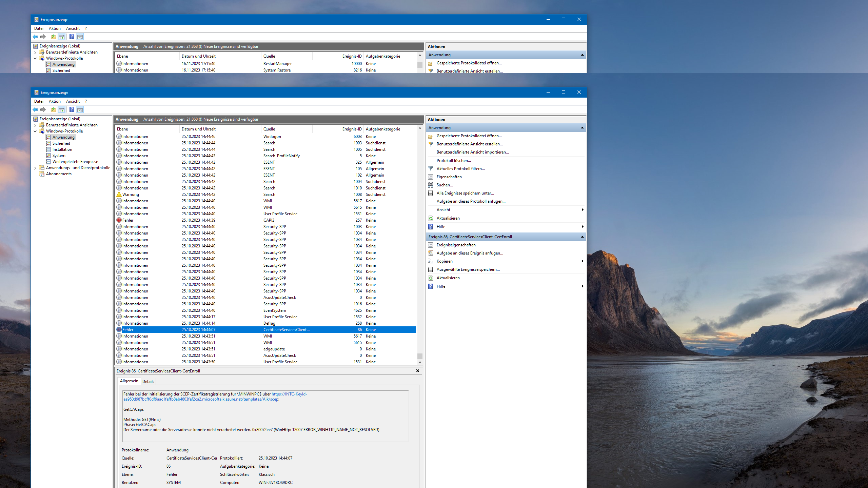This screenshot has width=868, height=488.
Task: Expand Anwendungs- und Dienstprotokolle node
Action: coord(35,168)
